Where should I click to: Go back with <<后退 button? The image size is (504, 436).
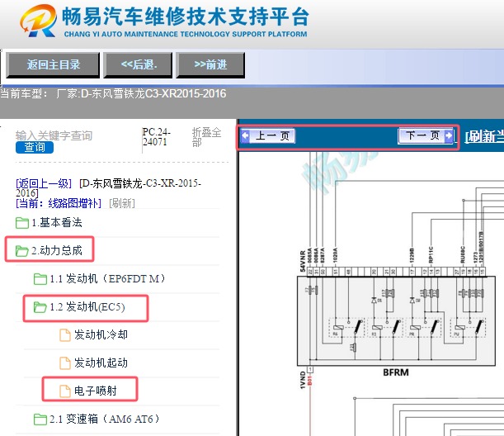pos(139,65)
